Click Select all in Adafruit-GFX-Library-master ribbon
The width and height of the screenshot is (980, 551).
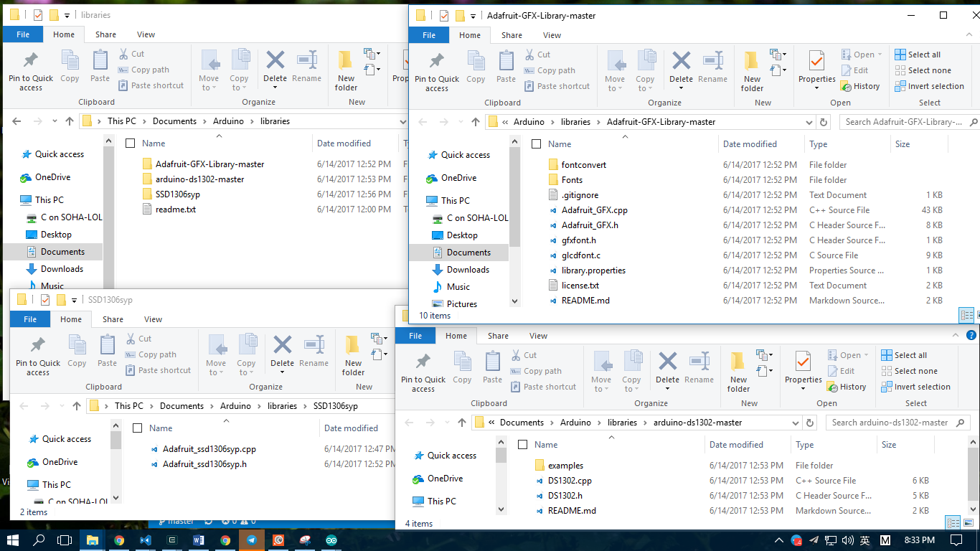[x=918, y=55]
